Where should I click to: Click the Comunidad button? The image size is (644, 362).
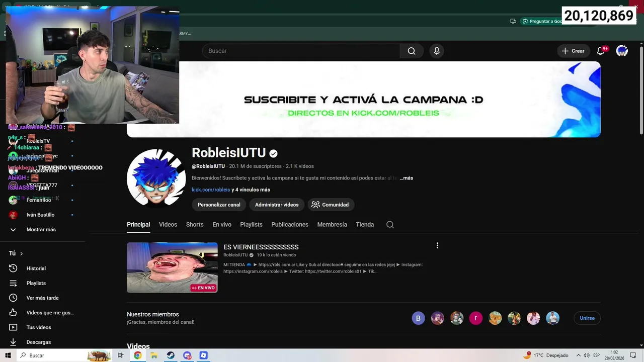(331, 205)
